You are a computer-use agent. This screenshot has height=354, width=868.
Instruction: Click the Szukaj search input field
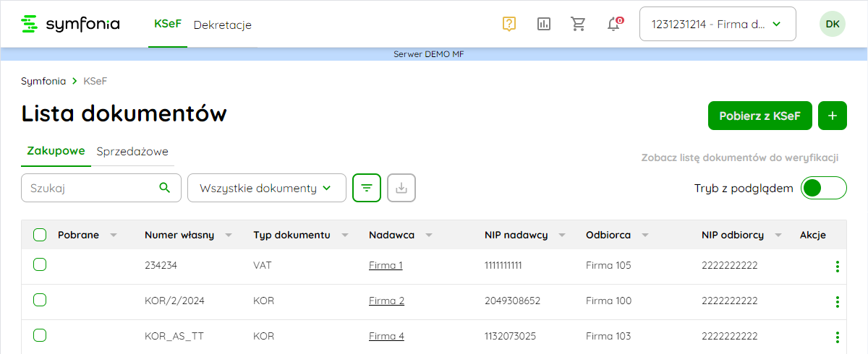pyautogui.click(x=90, y=188)
